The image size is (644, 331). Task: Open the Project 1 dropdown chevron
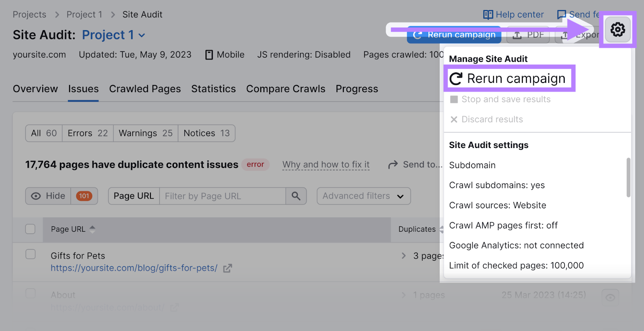click(142, 35)
